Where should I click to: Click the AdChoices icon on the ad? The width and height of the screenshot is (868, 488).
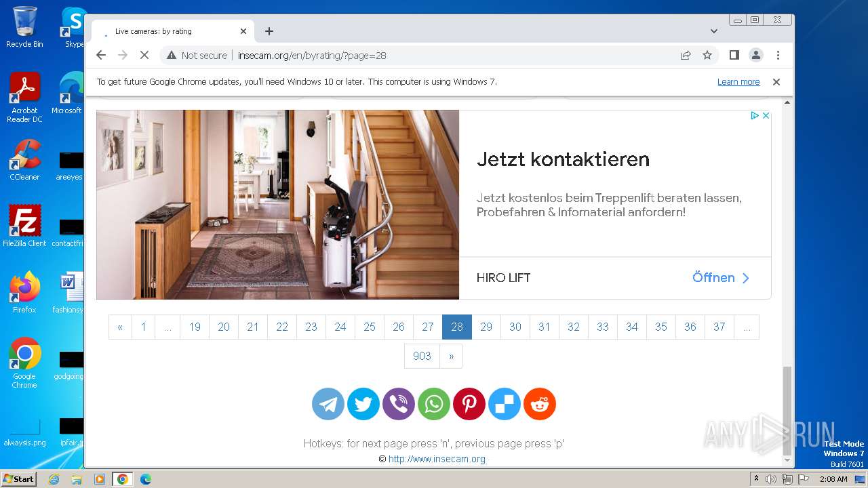(754, 116)
